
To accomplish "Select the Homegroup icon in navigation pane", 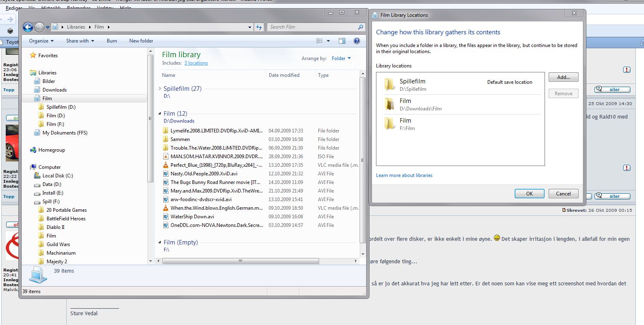I will (33, 150).
